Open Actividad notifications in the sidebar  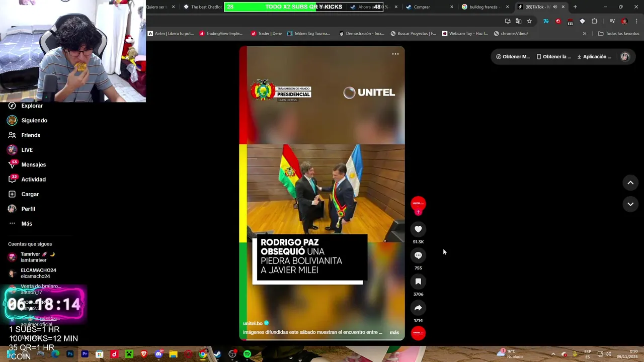click(x=27, y=179)
